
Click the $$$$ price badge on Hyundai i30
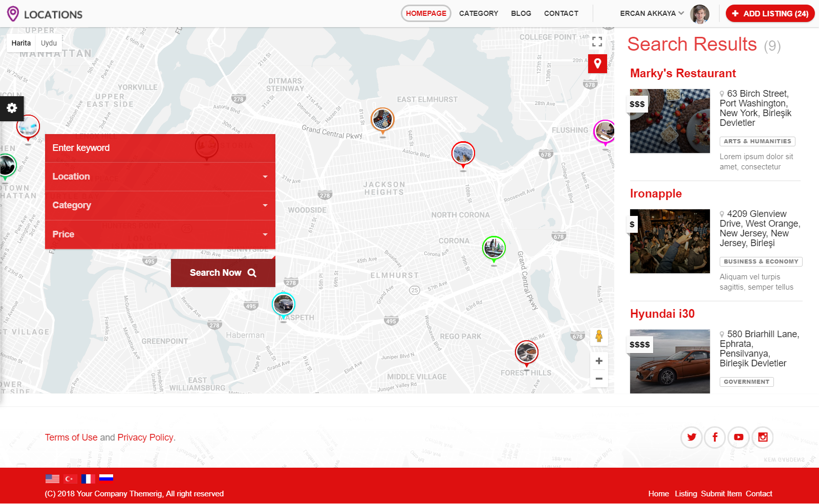(x=640, y=344)
